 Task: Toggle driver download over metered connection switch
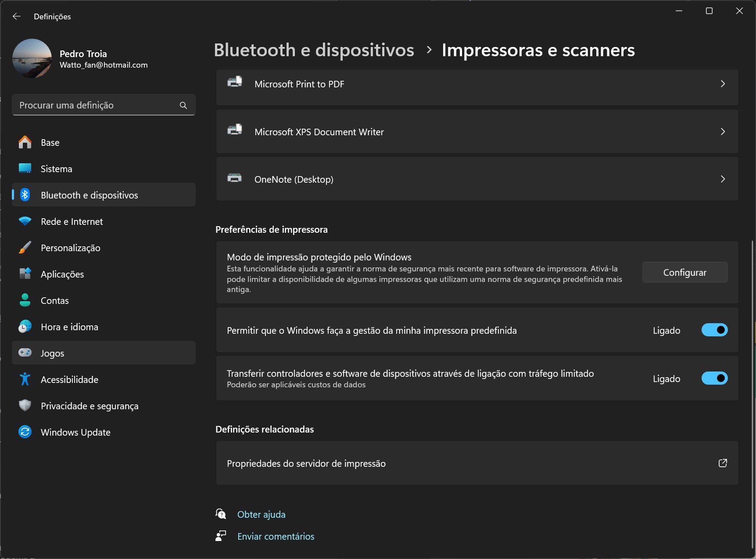(714, 378)
